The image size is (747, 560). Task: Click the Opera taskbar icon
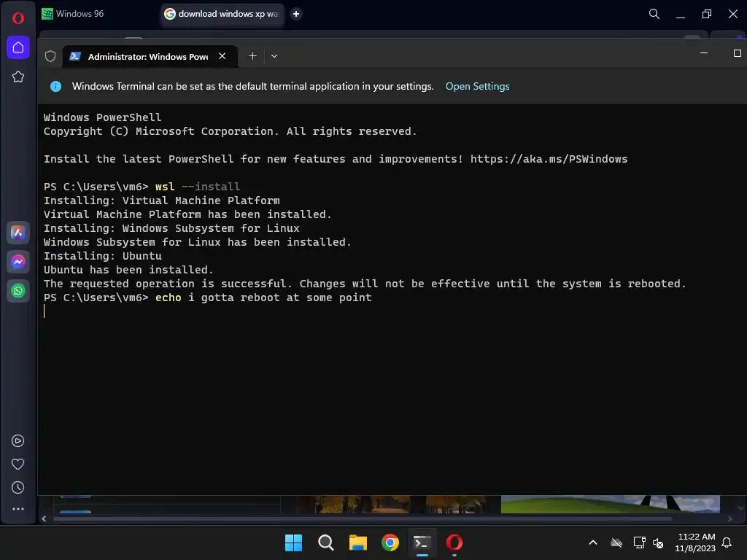click(x=454, y=542)
